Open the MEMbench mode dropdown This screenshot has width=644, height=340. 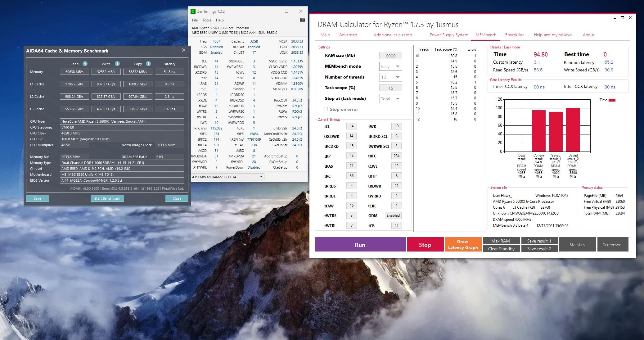(390, 66)
